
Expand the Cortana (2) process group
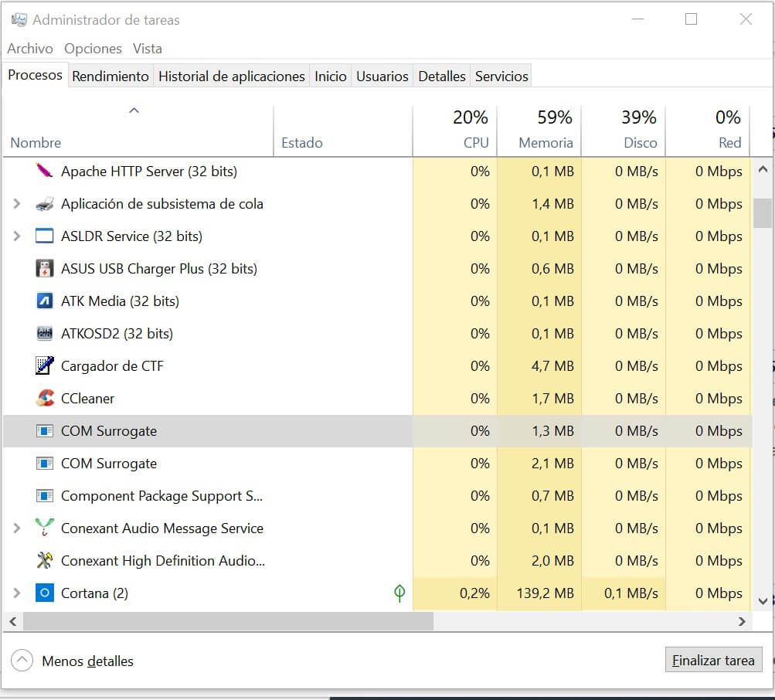coord(17,593)
